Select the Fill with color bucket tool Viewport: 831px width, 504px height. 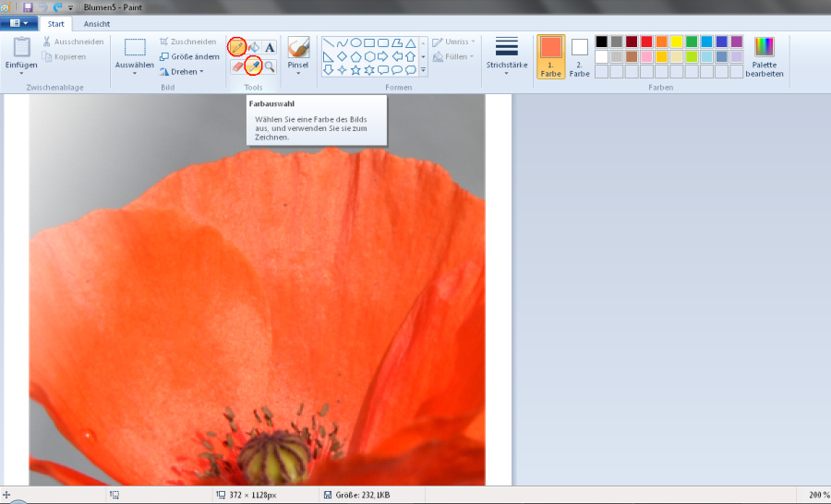tap(254, 47)
